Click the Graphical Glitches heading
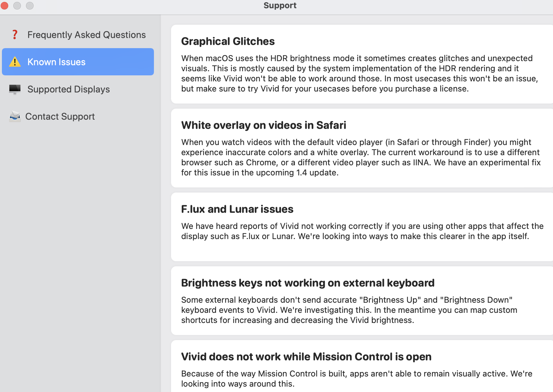 click(x=228, y=41)
